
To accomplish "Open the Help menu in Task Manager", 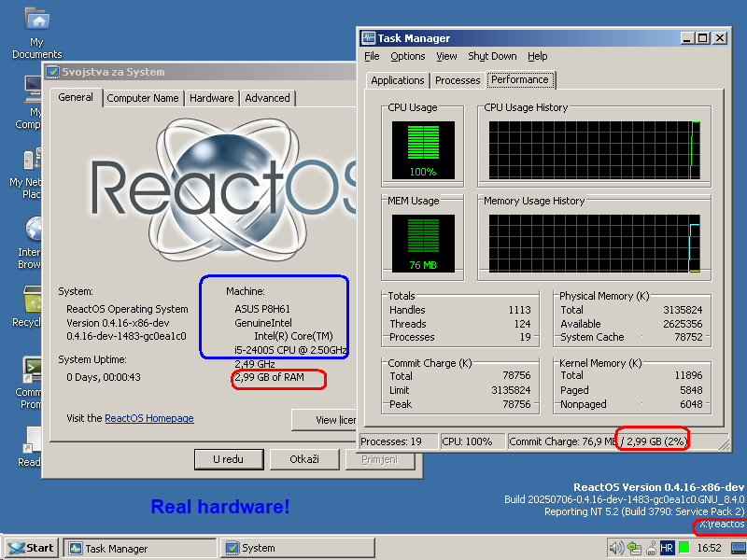I will (x=538, y=56).
